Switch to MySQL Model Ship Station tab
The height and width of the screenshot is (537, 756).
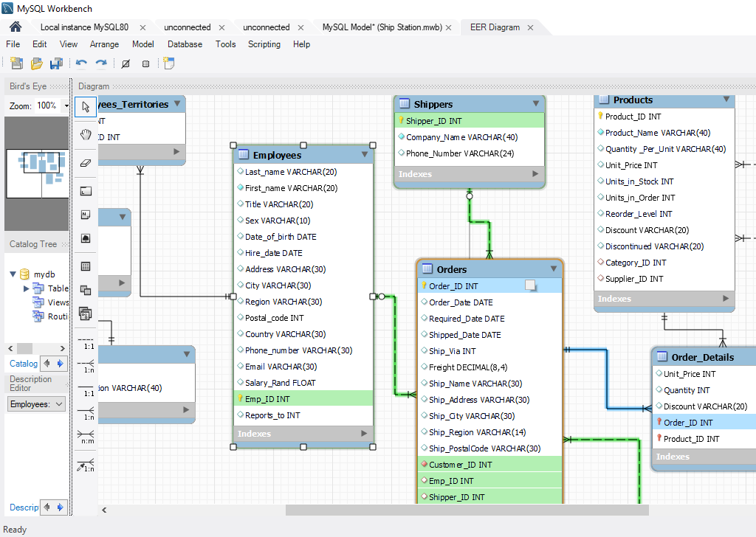(x=382, y=27)
